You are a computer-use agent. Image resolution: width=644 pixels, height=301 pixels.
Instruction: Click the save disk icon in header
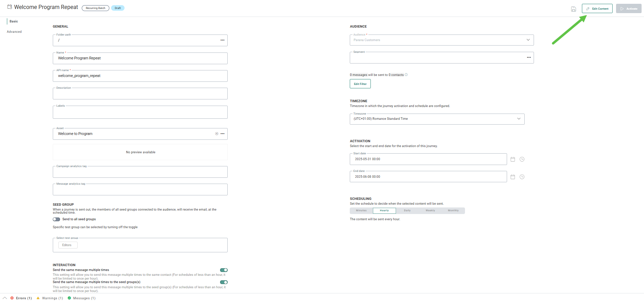pyautogui.click(x=573, y=9)
